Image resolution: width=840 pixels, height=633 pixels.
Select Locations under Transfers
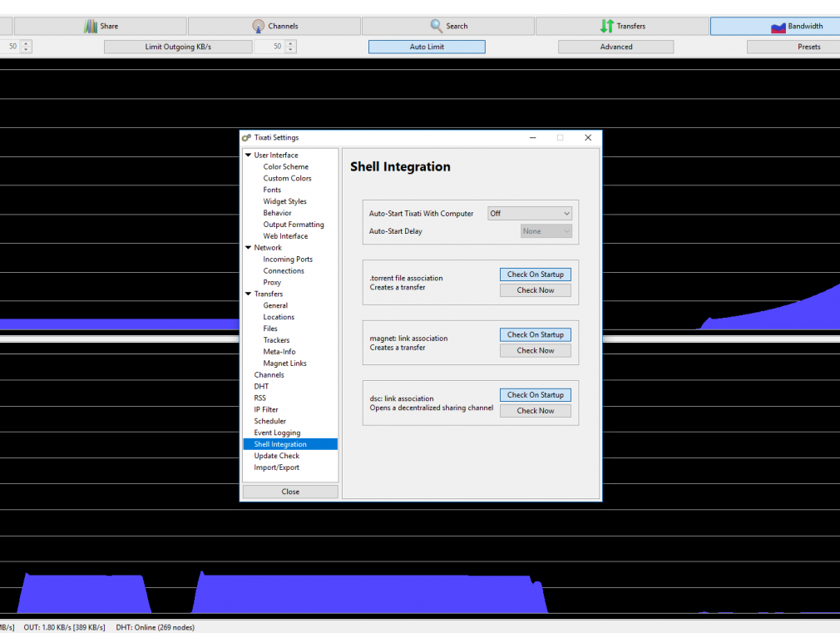(x=279, y=317)
